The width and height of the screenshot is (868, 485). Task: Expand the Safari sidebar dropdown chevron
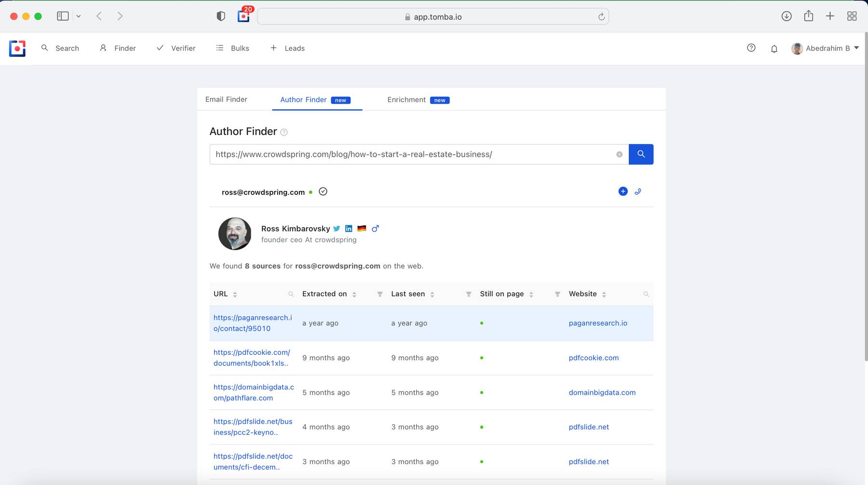tap(79, 16)
